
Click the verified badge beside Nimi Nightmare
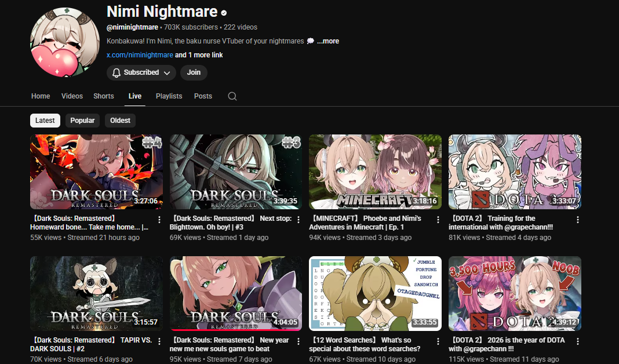click(x=224, y=13)
